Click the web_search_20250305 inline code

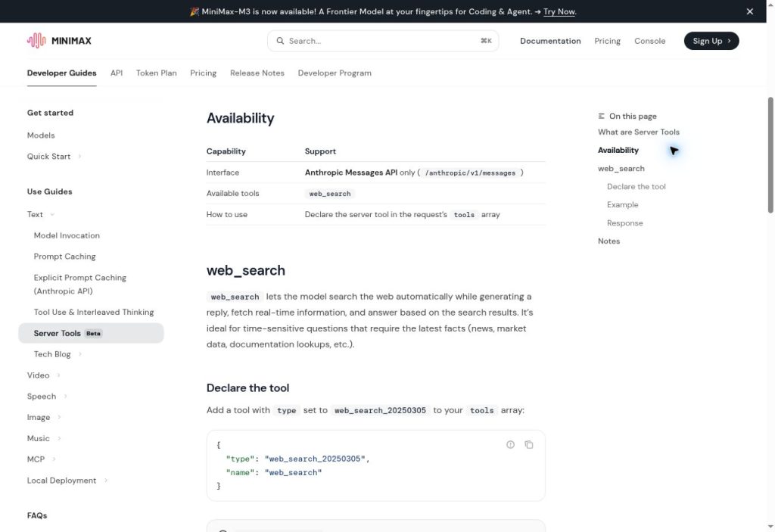pyautogui.click(x=380, y=410)
